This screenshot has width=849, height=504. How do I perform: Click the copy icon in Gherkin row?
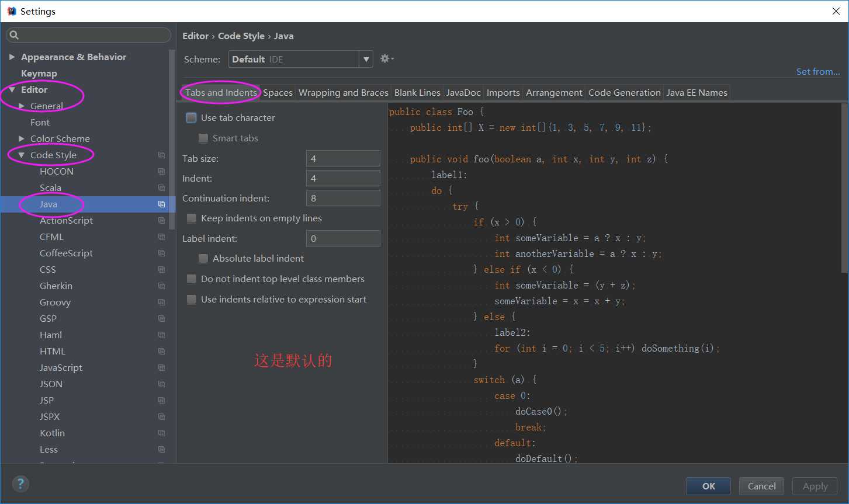161,286
